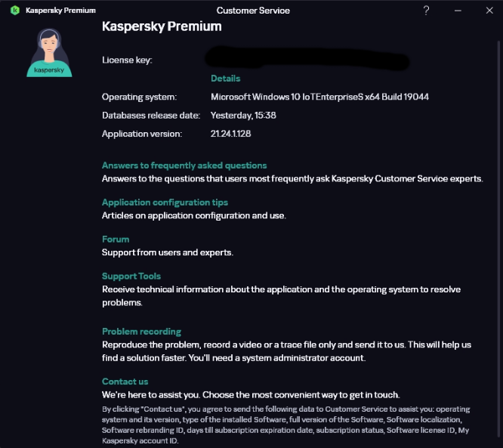Click the databases release date value
The image size is (503, 448).
243,115
